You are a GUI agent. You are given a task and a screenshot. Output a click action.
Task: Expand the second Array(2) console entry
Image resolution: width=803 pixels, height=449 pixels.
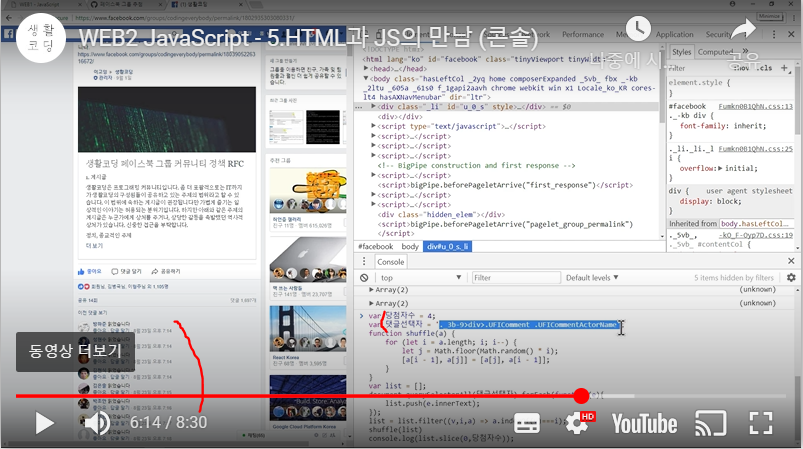[371, 304]
